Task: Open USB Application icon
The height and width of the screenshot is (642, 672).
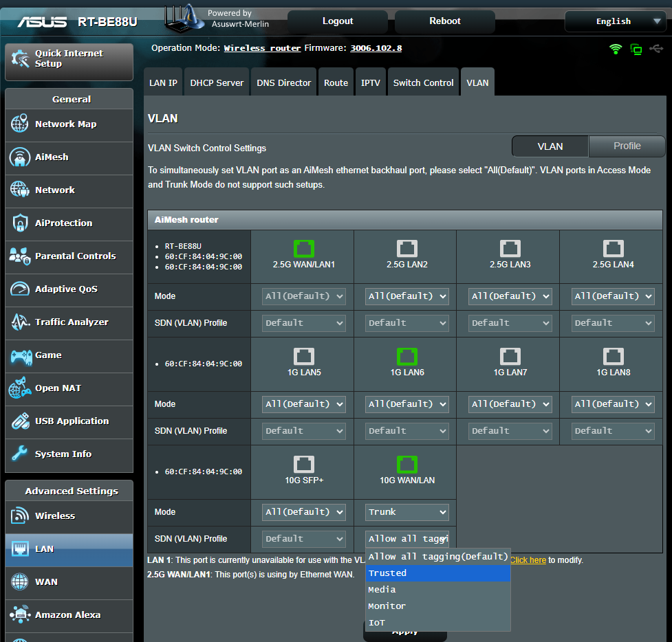Action: [20, 421]
